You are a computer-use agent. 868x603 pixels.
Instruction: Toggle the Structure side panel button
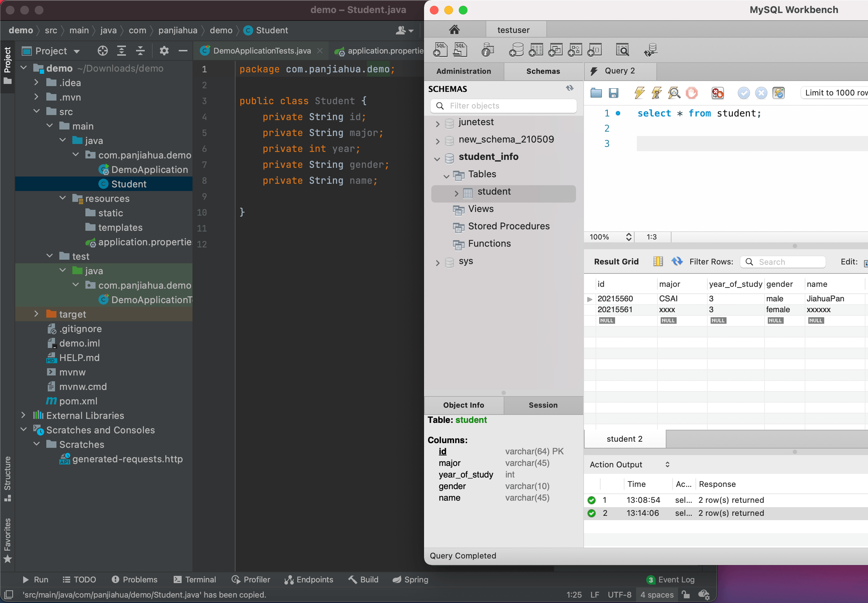(7, 478)
